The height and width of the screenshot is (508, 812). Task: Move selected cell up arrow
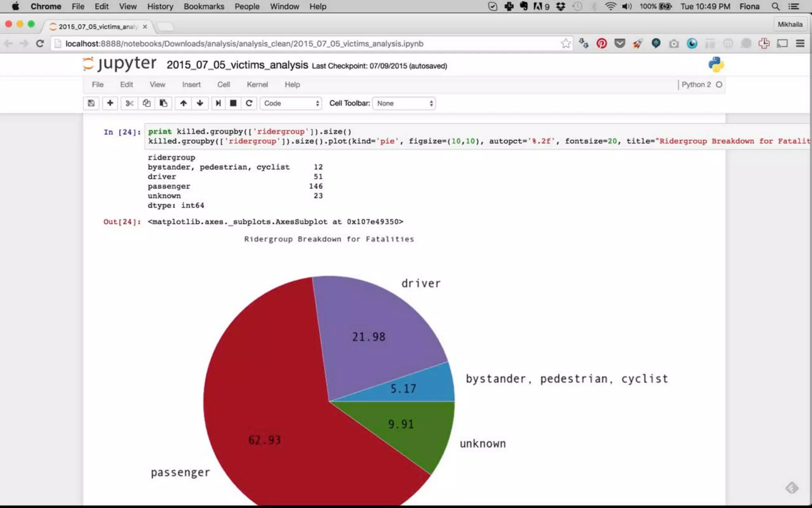(x=183, y=103)
